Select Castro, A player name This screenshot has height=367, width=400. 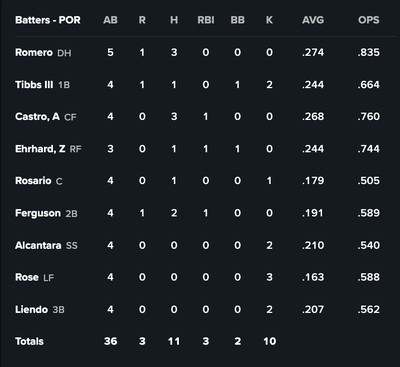[37, 117]
